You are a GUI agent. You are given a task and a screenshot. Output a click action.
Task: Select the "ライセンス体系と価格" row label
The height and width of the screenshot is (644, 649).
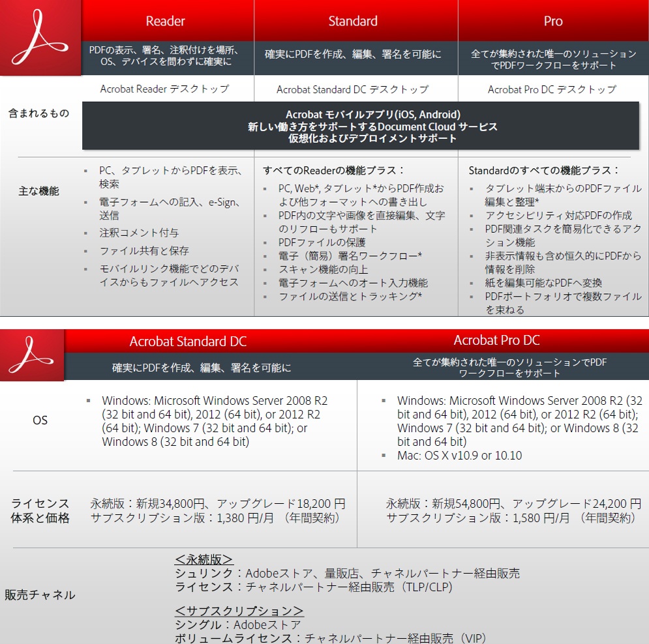40,510
